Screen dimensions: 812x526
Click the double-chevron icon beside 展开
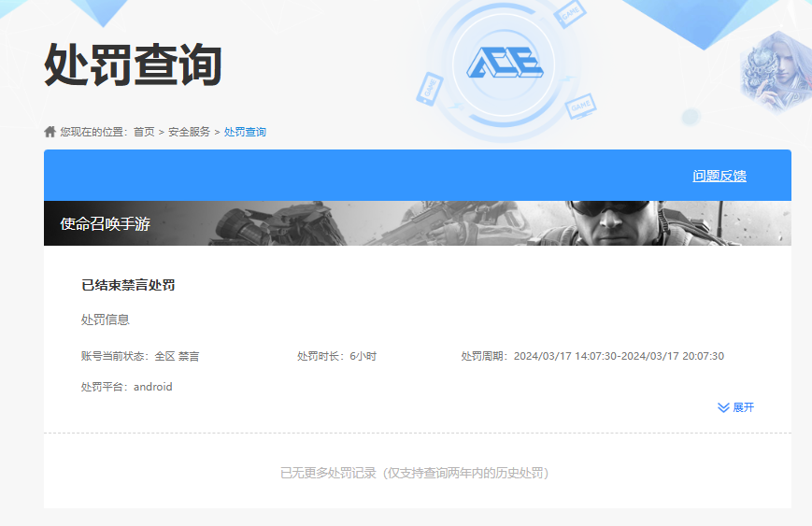coord(722,407)
